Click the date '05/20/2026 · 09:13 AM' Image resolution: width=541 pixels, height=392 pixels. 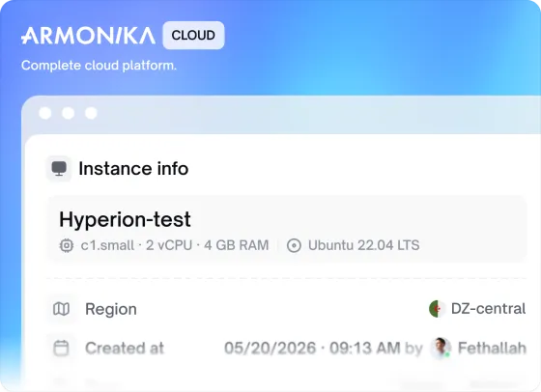pos(313,349)
